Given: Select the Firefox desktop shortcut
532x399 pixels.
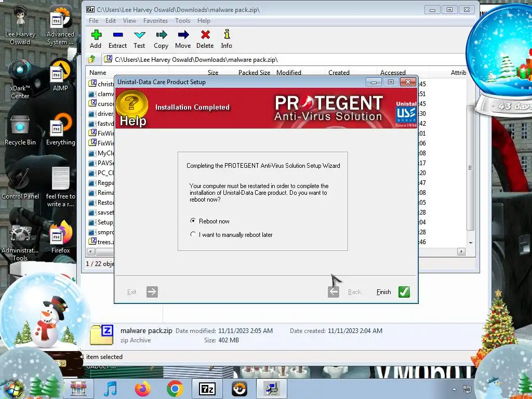Looking at the screenshot, I should coord(61,237).
